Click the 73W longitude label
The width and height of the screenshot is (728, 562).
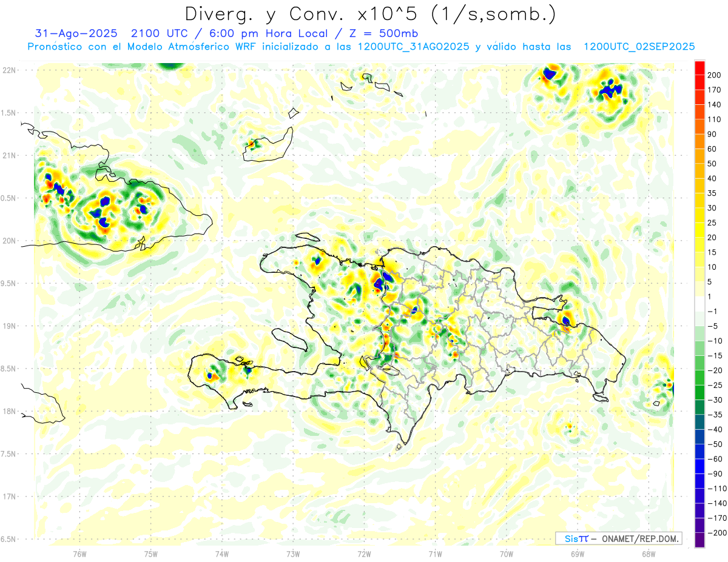click(x=293, y=553)
